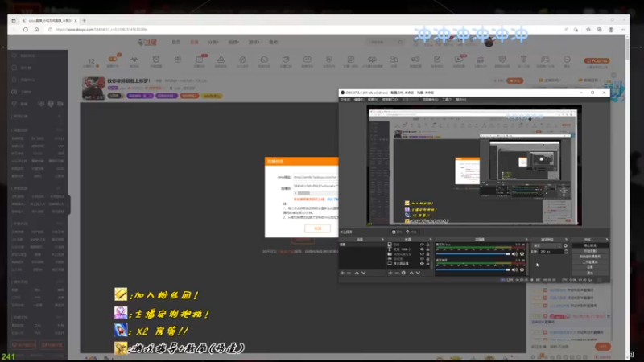Image resolution: width=644 pixels, height=362 pixels.
Task: Open the OBS 编辑(E) menu
Action: tap(359, 100)
